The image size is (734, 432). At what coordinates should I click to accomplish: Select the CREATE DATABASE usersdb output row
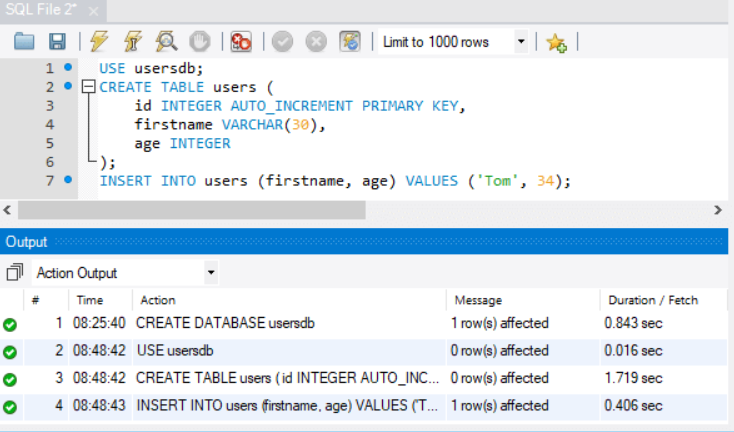(364, 323)
